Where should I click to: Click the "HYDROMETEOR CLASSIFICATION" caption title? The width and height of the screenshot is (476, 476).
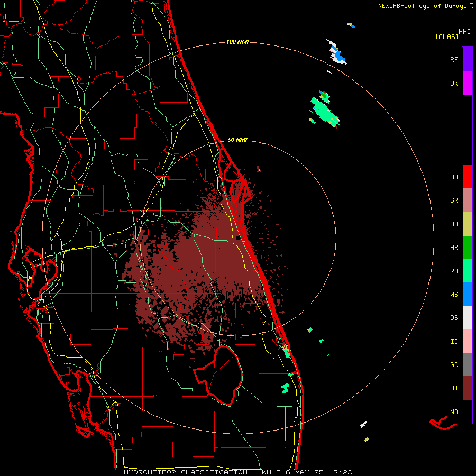pyautogui.click(x=186, y=472)
